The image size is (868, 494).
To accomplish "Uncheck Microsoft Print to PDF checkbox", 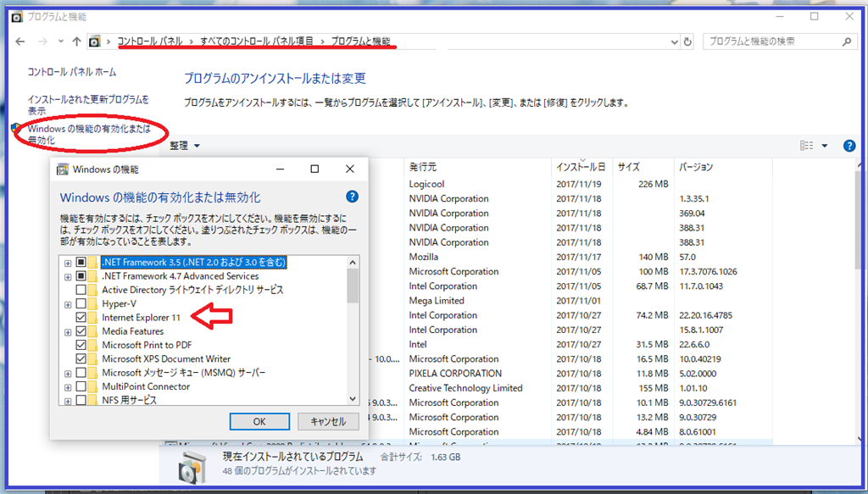I will coord(81,345).
